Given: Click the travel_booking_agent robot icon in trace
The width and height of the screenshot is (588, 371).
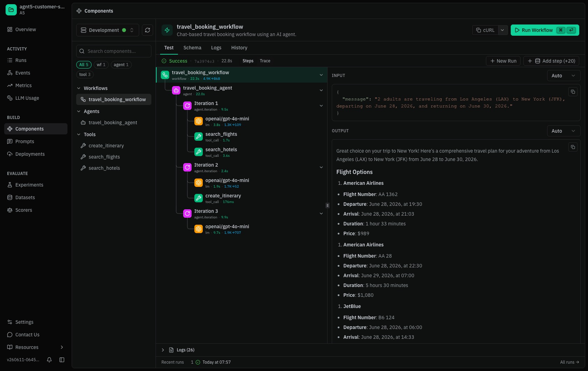Looking at the screenshot, I should tap(176, 90).
